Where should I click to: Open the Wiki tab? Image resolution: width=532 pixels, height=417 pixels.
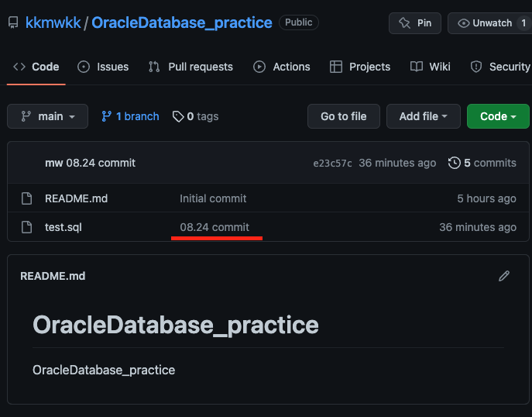[x=431, y=67]
